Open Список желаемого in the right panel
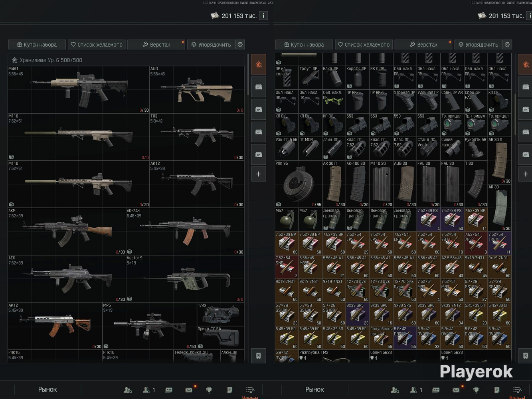 (364, 45)
